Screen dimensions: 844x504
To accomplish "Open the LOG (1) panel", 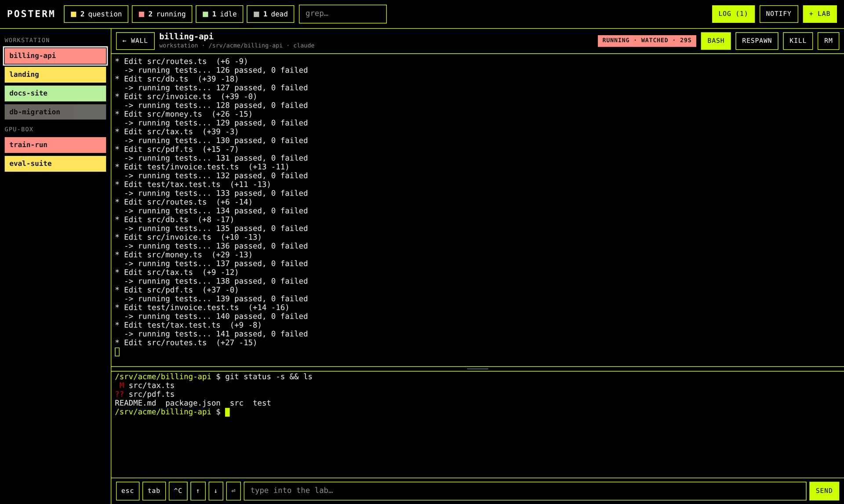I will tap(733, 14).
